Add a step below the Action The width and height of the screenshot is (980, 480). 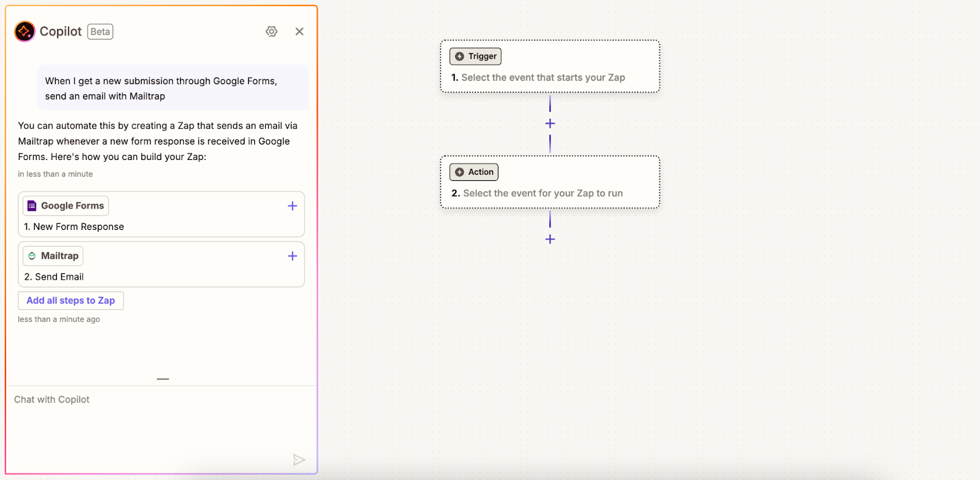550,239
